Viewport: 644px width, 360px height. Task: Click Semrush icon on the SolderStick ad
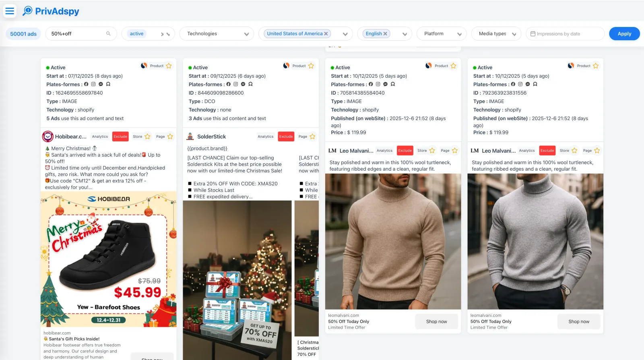click(x=286, y=66)
